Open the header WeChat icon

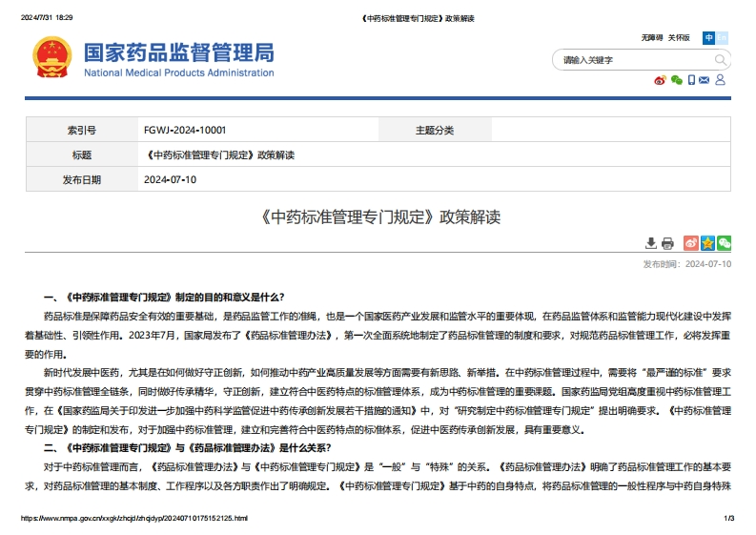(x=676, y=80)
